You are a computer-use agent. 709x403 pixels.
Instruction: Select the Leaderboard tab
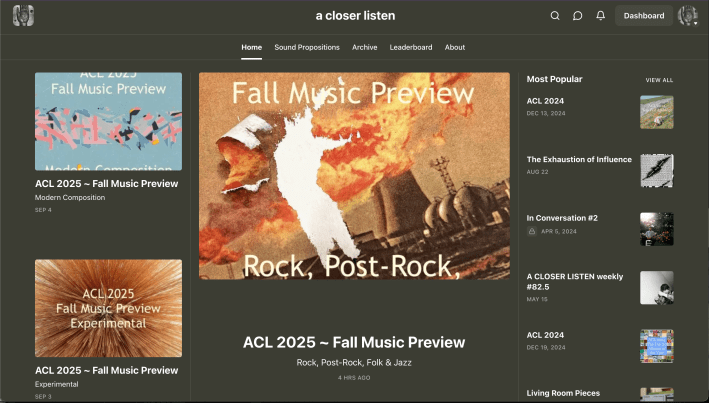pos(411,47)
